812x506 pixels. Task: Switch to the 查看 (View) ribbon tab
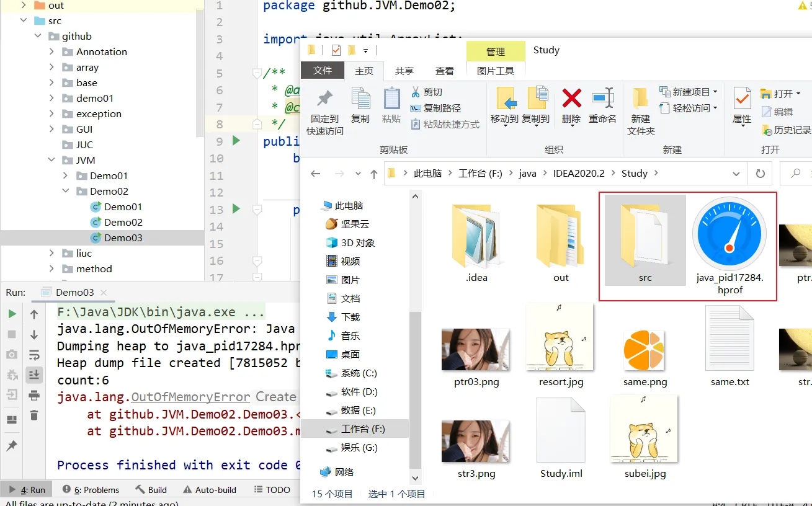444,71
